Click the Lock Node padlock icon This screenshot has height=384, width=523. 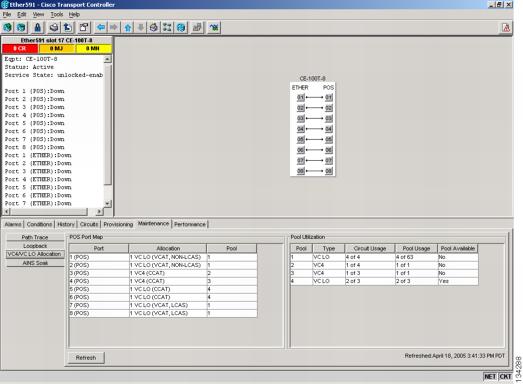[37, 27]
